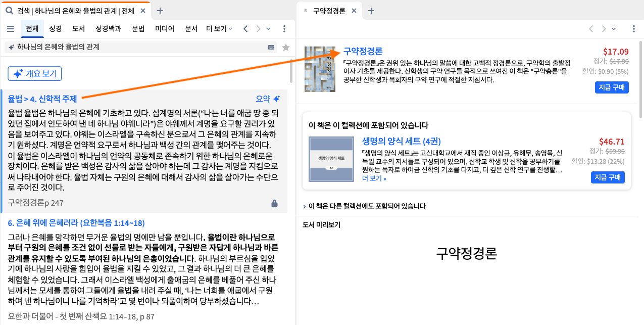Click the $17.09 price
The height and width of the screenshot is (325, 644).
click(616, 52)
